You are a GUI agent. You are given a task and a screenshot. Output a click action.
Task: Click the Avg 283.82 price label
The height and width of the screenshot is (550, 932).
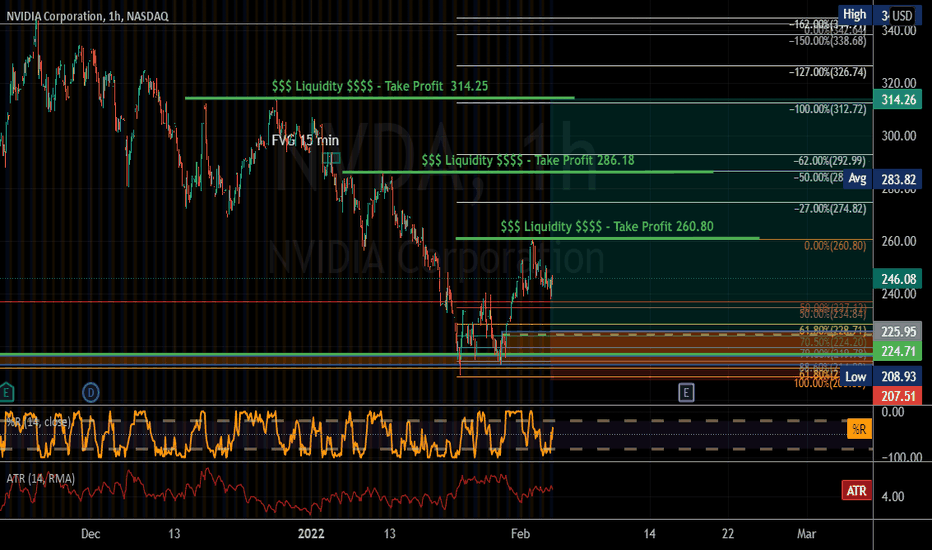point(883,179)
